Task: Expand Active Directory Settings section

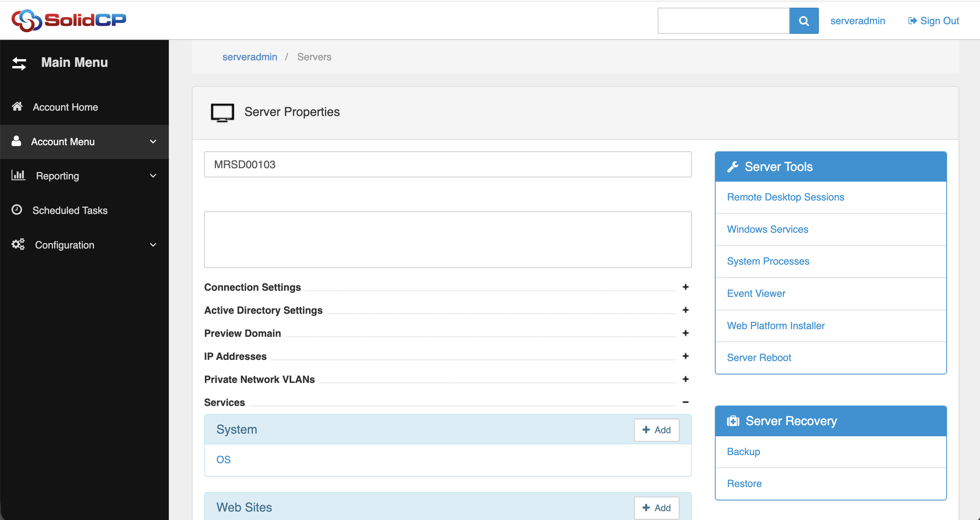Action: click(x=685, y=310)
